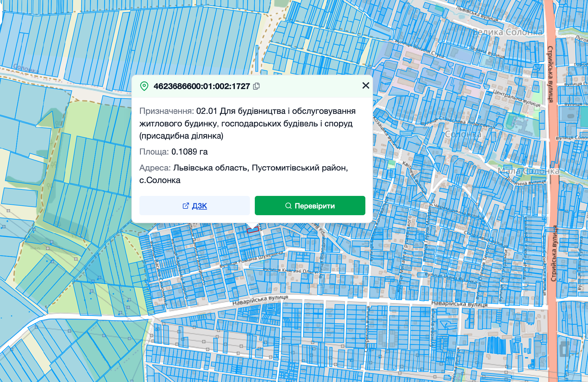Viewport: 588px width, 382px height.
Task: Click cadastral number 4623686600:01:002:1727 text
Action: pos(202,86)
